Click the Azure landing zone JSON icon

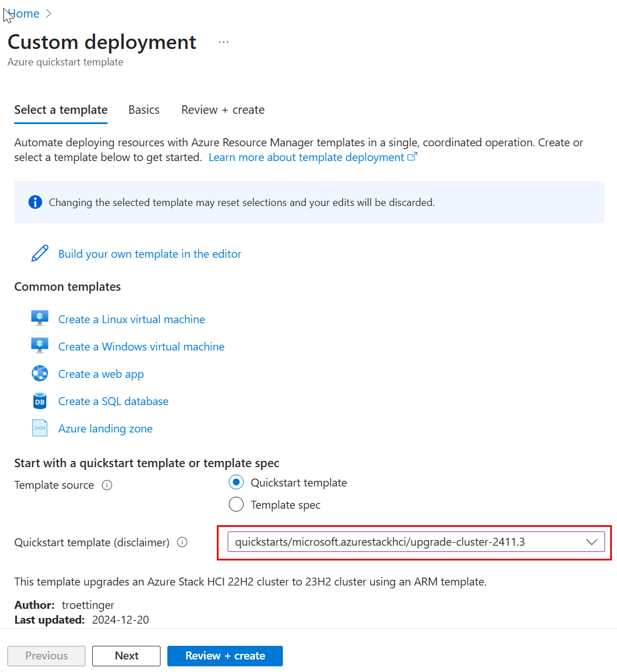[40, 428]
